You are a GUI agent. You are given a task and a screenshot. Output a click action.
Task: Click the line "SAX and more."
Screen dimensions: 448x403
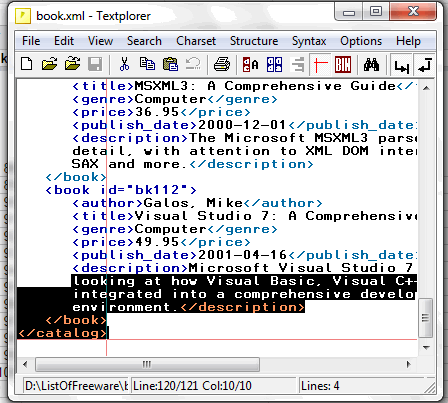[129, 164]
